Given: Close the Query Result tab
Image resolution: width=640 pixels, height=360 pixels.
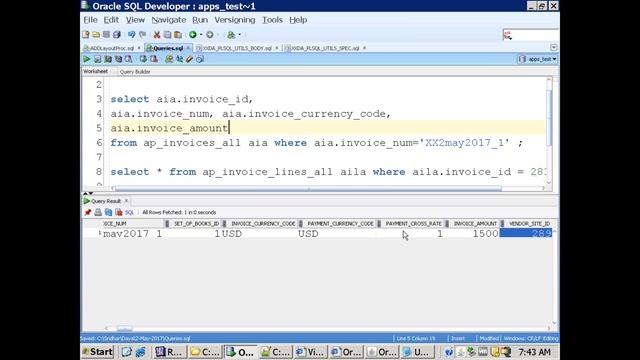Looking at the screenshot, I should point(126,201).
